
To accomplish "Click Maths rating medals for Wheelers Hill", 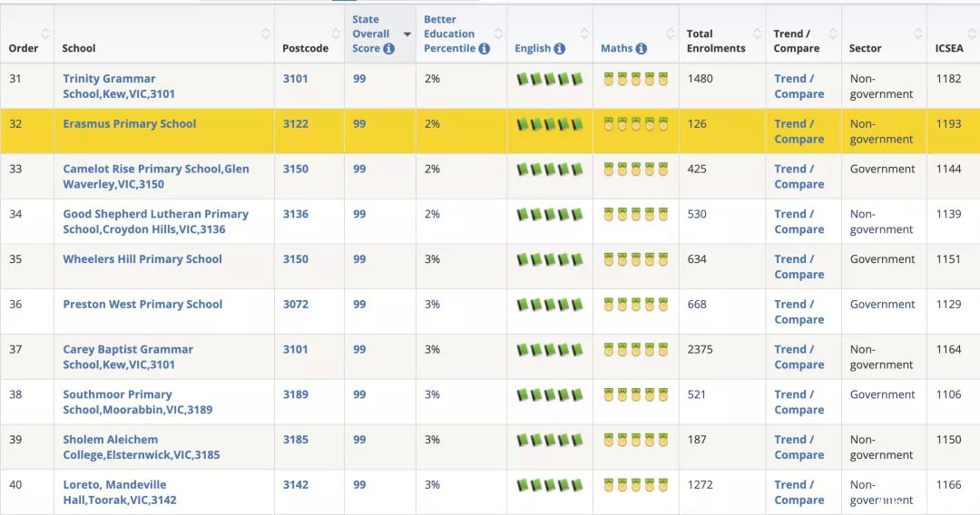I will 635,259.
